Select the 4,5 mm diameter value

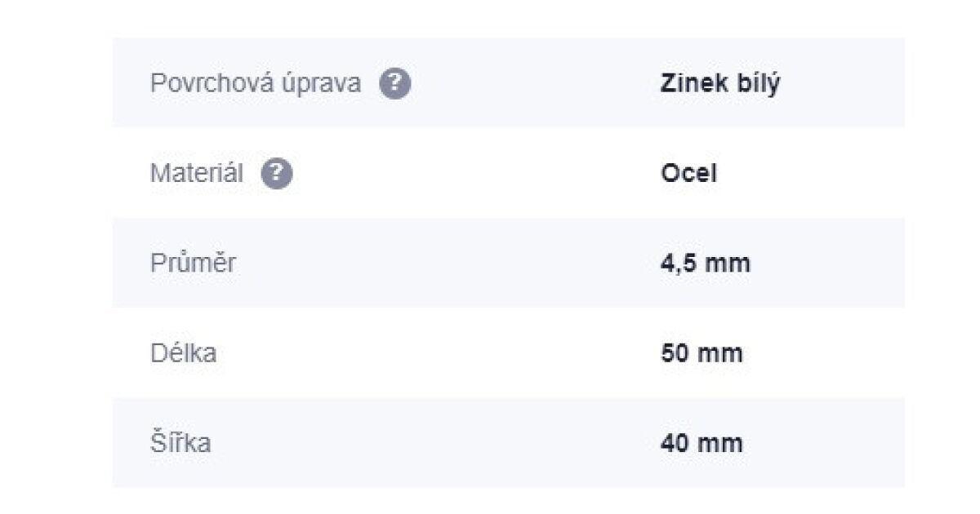point(705,264)
